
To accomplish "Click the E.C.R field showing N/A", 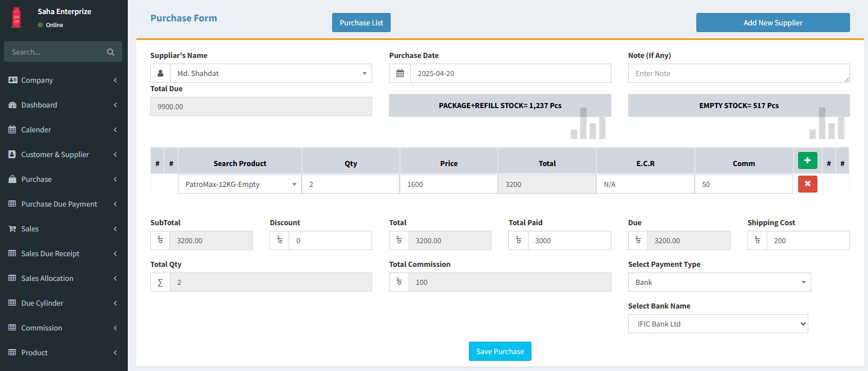I will tap(645, 184).
